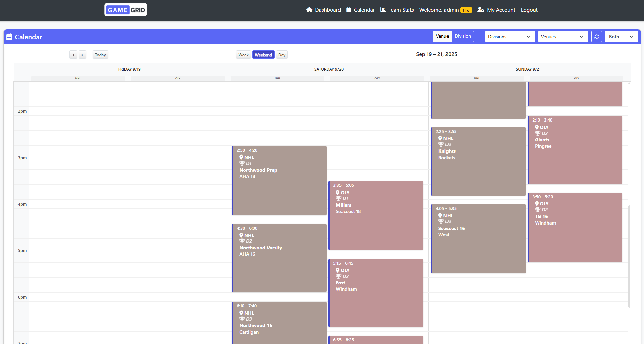Switch to Week view
Screen dimensions: 644x344
tap(243, 55)
